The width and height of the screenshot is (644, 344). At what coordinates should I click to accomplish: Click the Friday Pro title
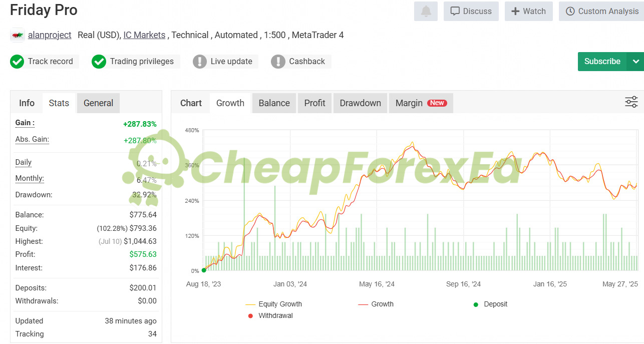click(x=44, y=10)
